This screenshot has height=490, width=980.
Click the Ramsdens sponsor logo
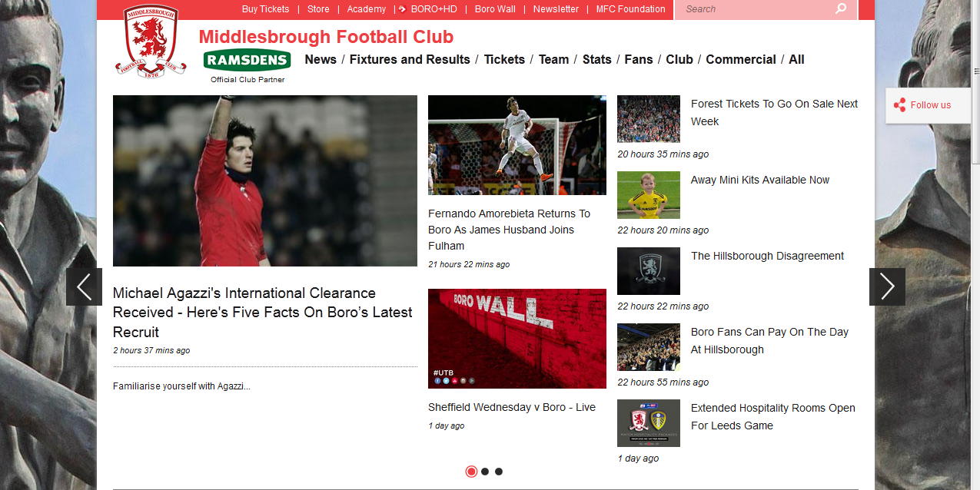247,61
